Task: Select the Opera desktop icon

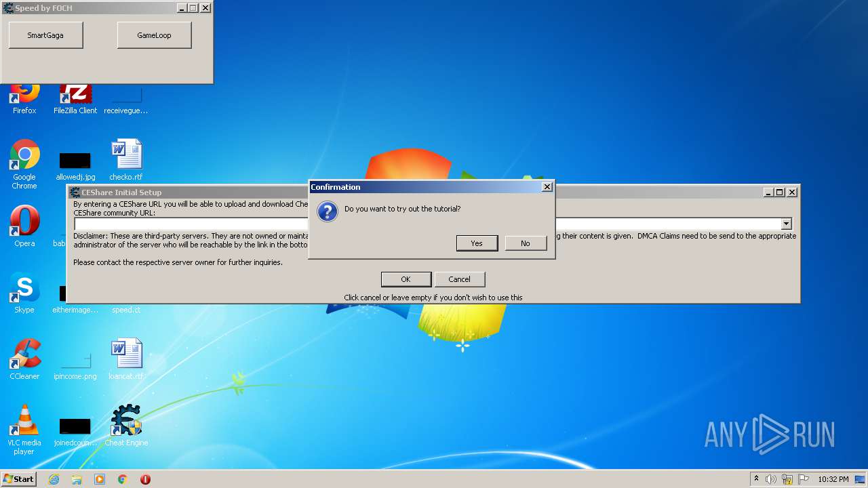Action: click(x=24, y=226)
